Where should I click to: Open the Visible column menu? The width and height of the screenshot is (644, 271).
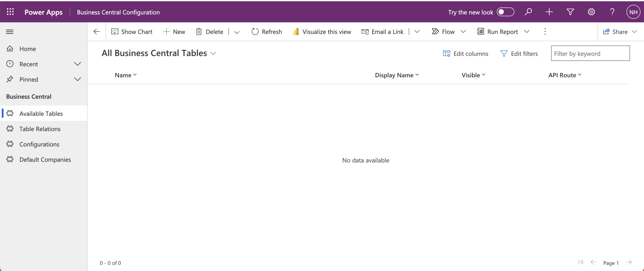[x=474, y=75]
